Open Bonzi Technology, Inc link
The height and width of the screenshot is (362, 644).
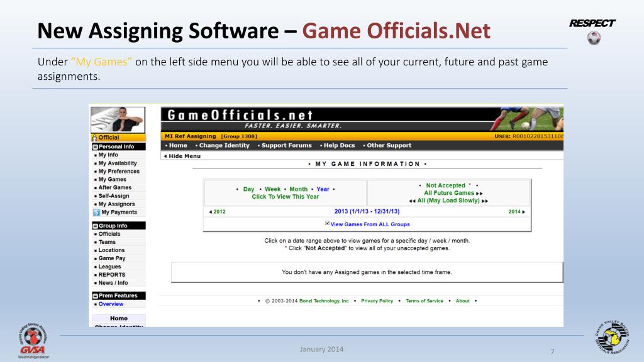(x=324, y=301)
